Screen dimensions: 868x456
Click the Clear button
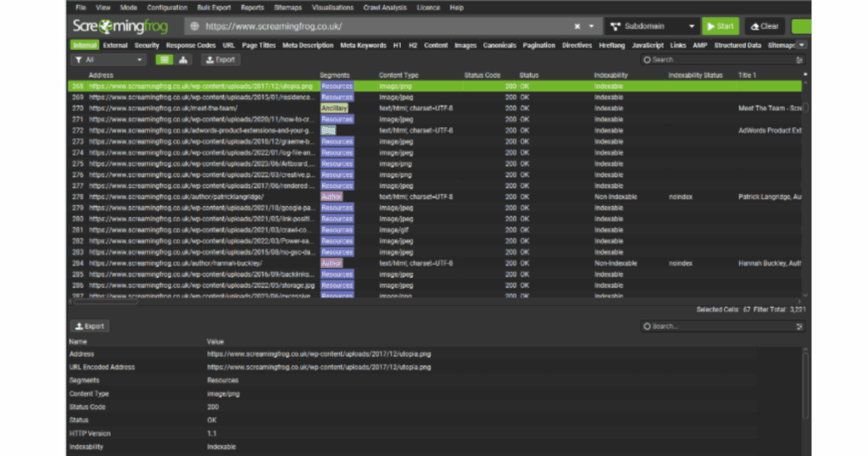pos(764,26)
